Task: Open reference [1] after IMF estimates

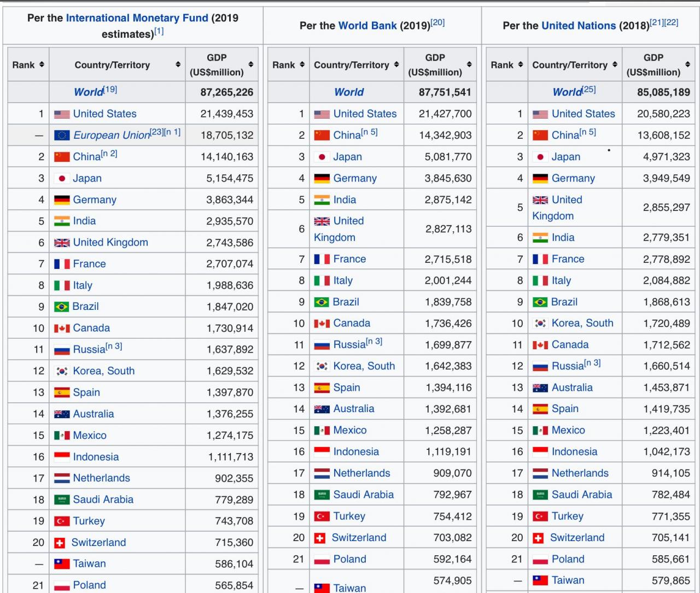Action: tap(159, 31)
